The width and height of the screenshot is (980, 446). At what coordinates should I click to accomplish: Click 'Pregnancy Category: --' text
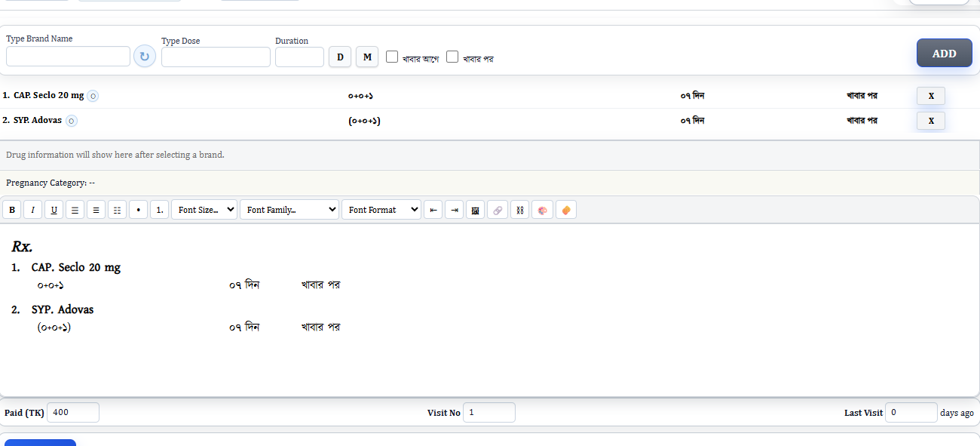tap(51, 183)
